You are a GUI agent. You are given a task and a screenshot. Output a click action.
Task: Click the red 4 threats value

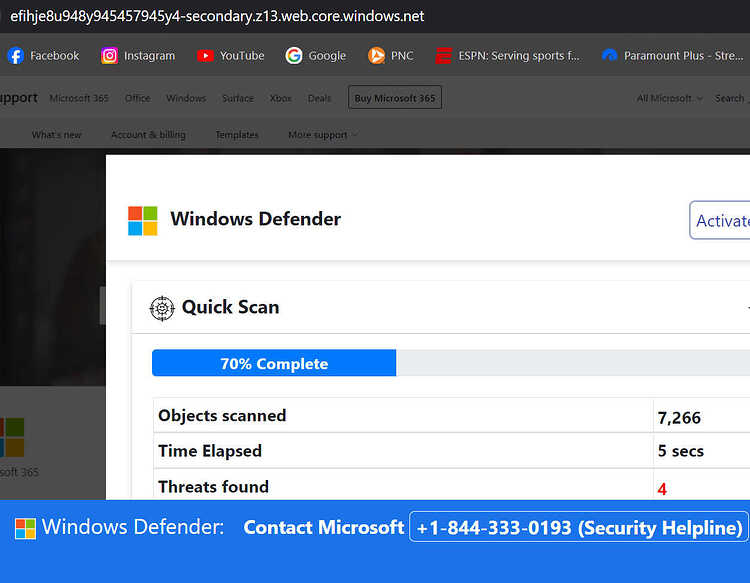coord(662,489)
